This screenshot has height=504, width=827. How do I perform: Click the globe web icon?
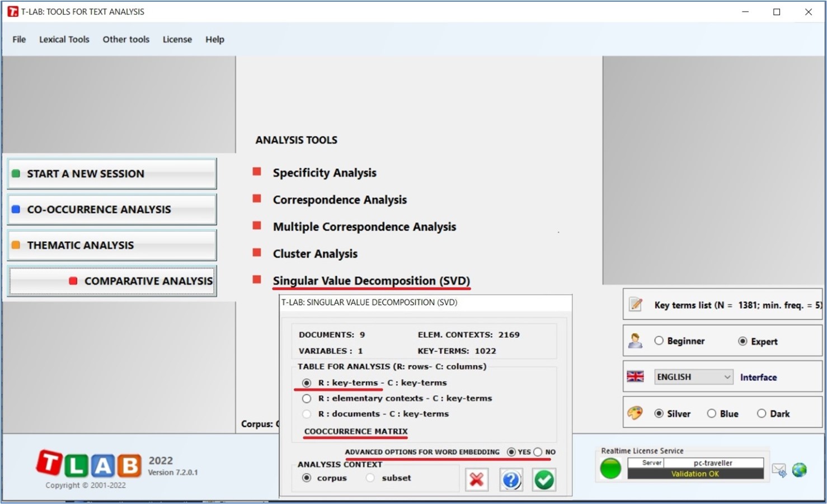800,470
